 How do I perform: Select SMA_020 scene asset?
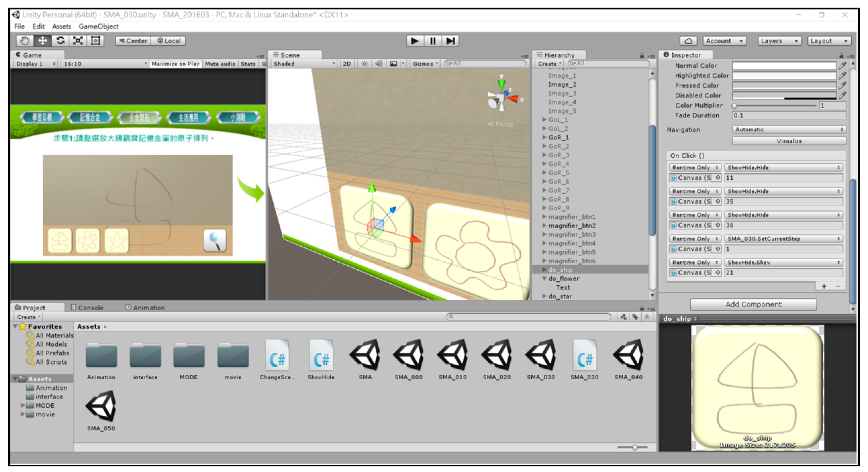(497, 359)
